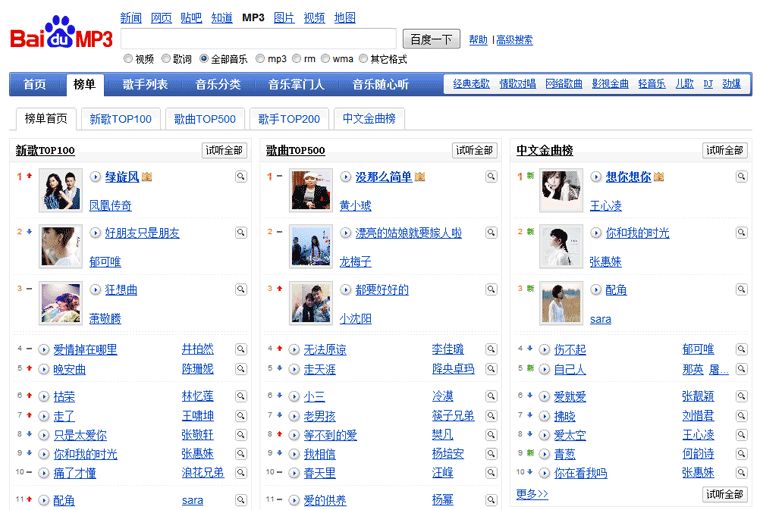Click play icon beside 伤不起
The image size is (760, 510).
[544, 350]
